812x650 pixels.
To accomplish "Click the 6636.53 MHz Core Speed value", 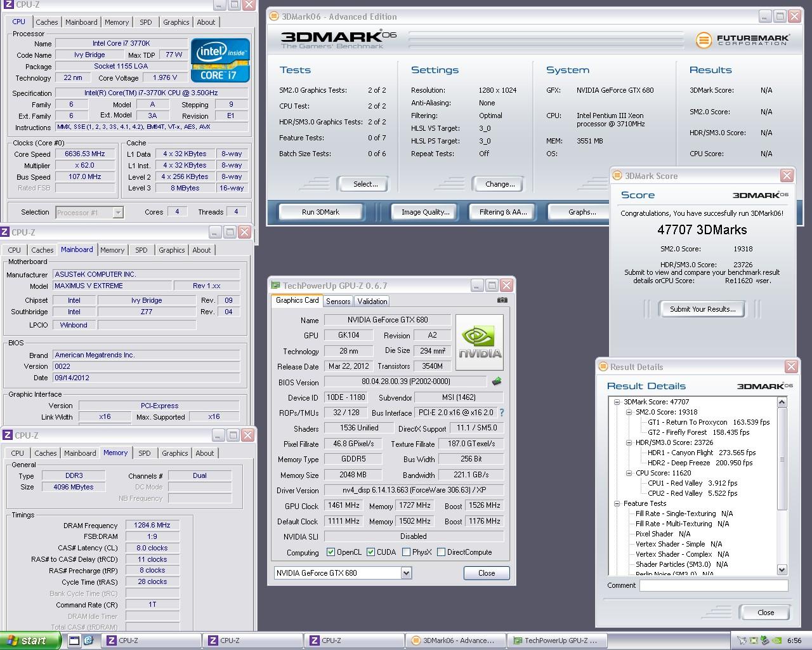I will coord(85,154).
